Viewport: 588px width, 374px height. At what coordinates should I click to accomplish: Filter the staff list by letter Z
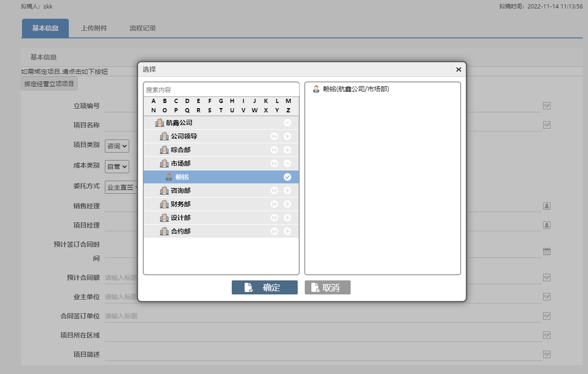(288, 110)
